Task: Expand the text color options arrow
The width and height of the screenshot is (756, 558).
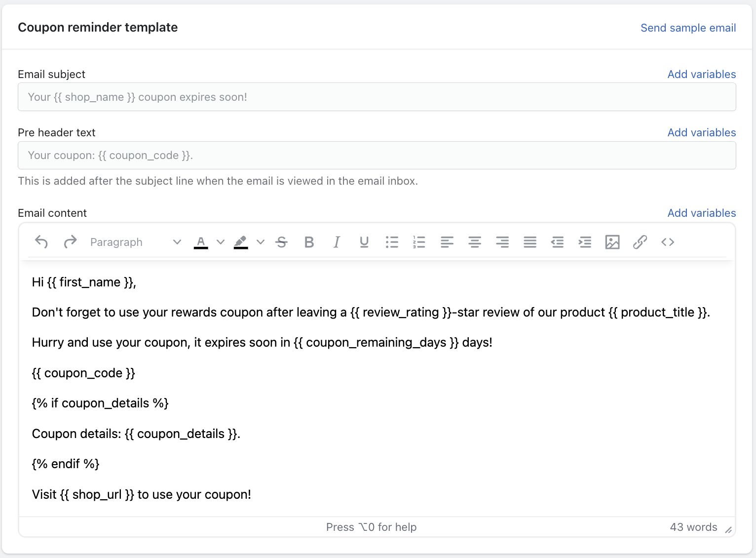Action: 221,242
